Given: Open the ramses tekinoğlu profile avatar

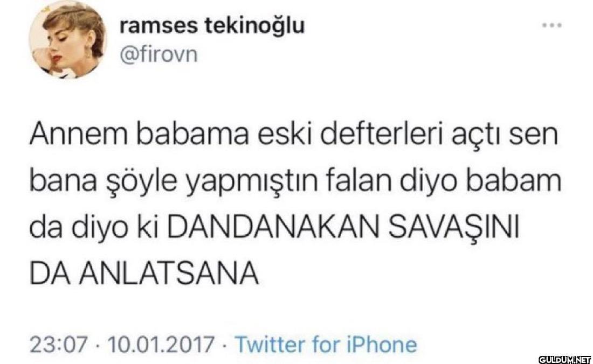Looking at the screenshot, I should pos(68,39).
